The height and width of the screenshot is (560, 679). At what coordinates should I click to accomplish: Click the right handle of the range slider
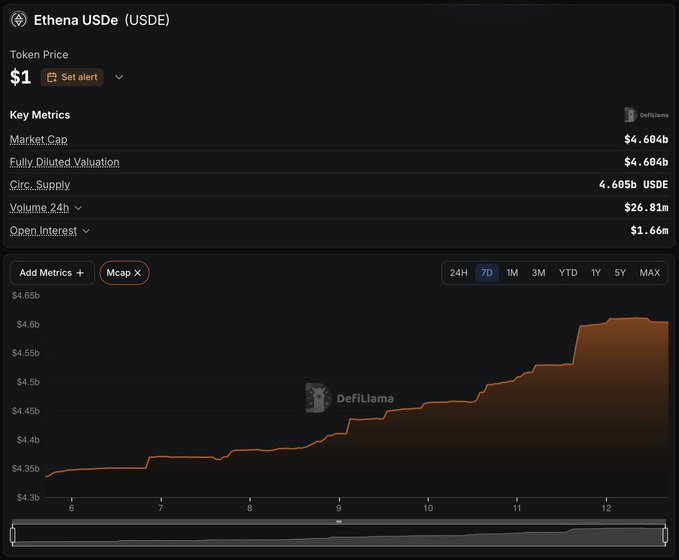[x=665, y=535]
